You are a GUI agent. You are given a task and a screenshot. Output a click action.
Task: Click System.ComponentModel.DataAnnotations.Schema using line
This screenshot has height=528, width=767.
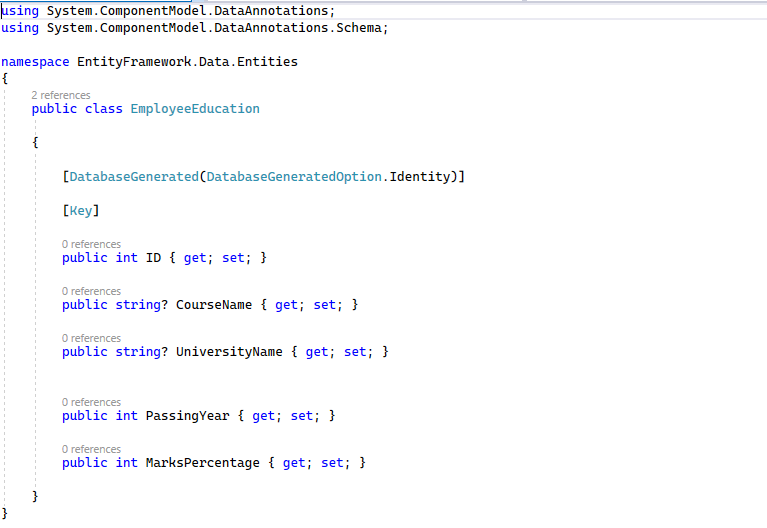click(x=195, y=28)
